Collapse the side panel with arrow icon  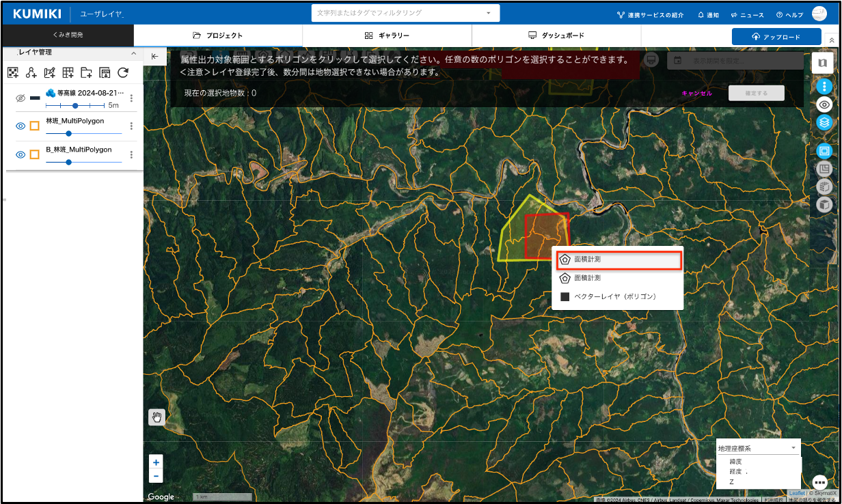155,57
